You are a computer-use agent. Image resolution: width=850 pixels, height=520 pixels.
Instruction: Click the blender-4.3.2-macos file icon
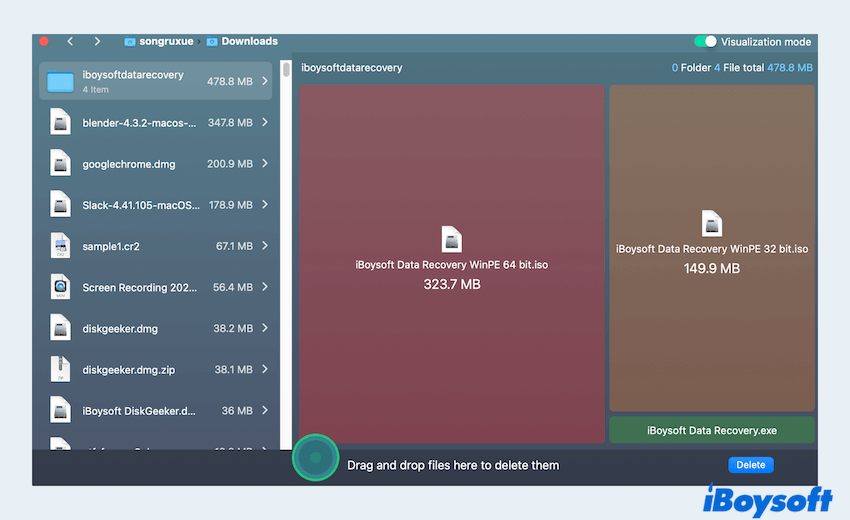(x=60, y=122)
